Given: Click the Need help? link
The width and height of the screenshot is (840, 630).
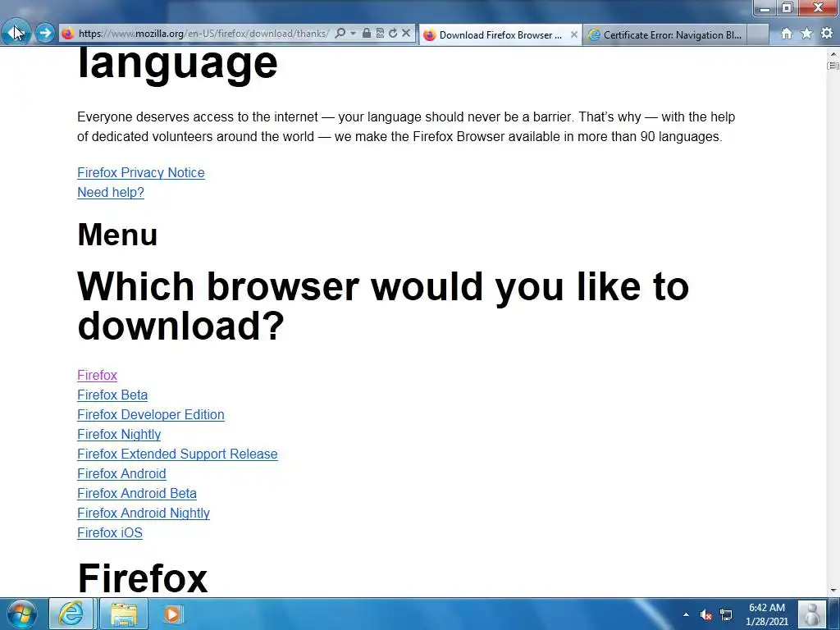Looking at the screenshot, I should coord(111,192).
